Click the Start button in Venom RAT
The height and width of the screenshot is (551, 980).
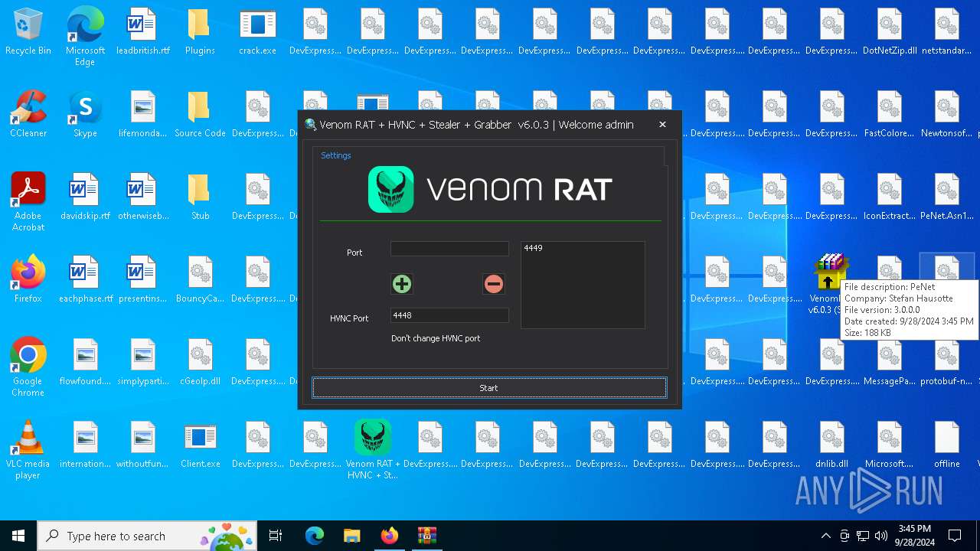tap(489, 388)
